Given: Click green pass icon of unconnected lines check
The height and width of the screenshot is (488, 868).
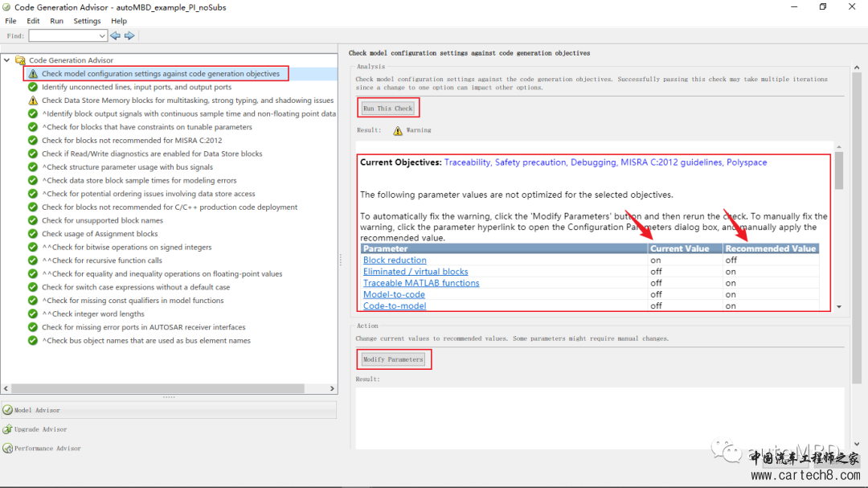Looking at the screenshot, I should [33, 87].
